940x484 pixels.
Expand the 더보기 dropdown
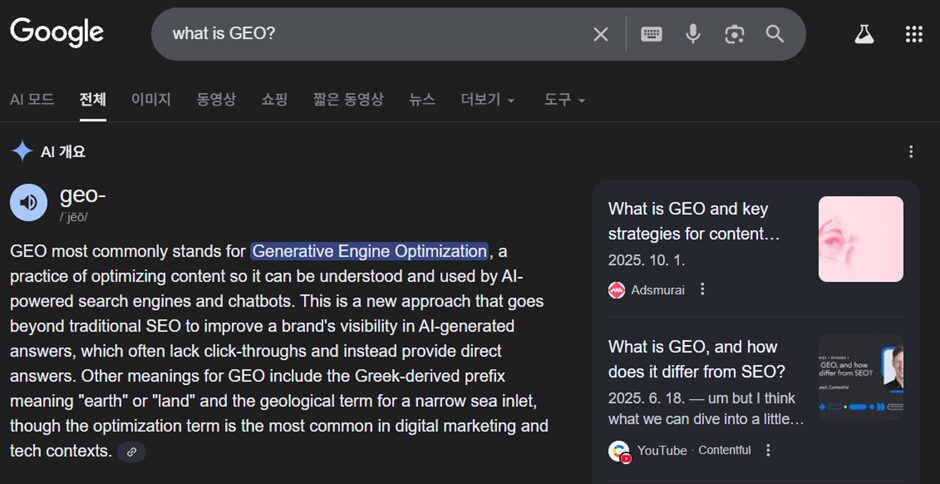coord(487,99)
